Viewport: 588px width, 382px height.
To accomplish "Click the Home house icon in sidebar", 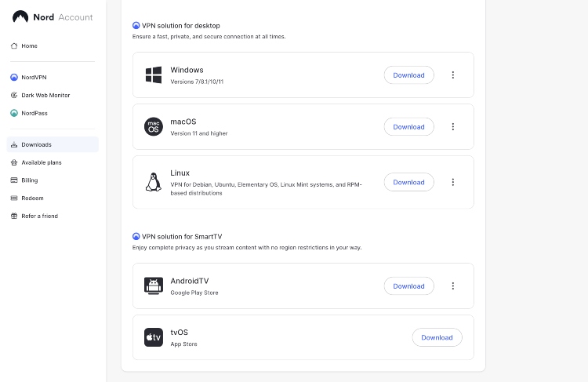I will pyautogui.click(x=14, y=45).
